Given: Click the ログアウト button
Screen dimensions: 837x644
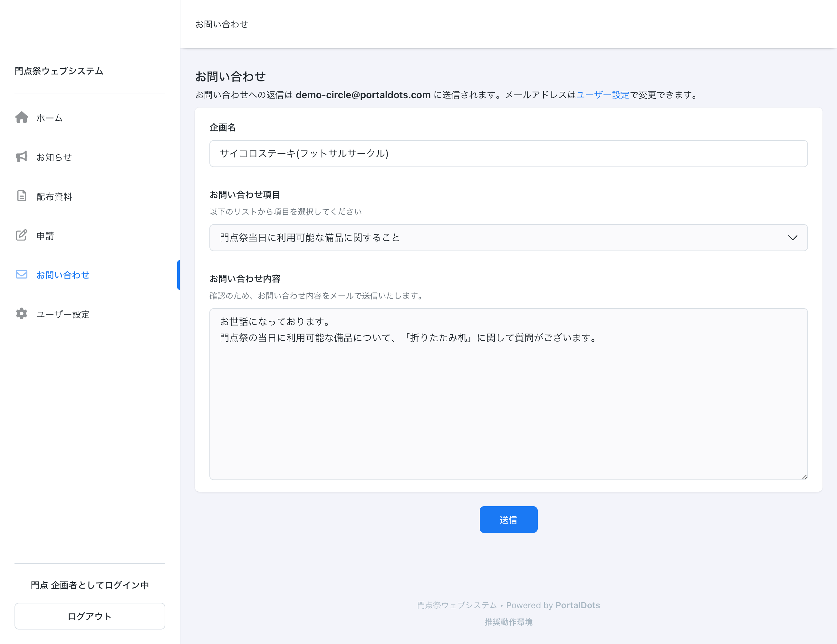Looking at the screenshot, I should click(90, 616).
